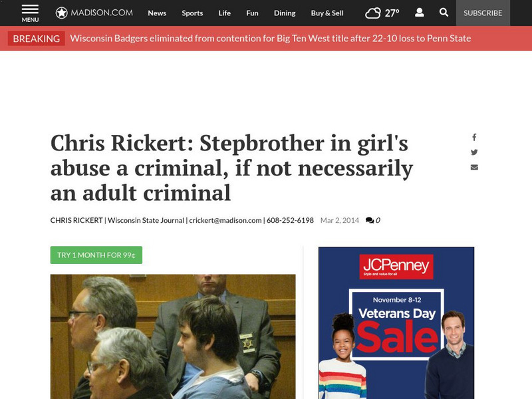The height and width of the screenshot is (399, 532).
Task: Open the breaking Wisconsin Badgers headline
Action: (271, 39)
